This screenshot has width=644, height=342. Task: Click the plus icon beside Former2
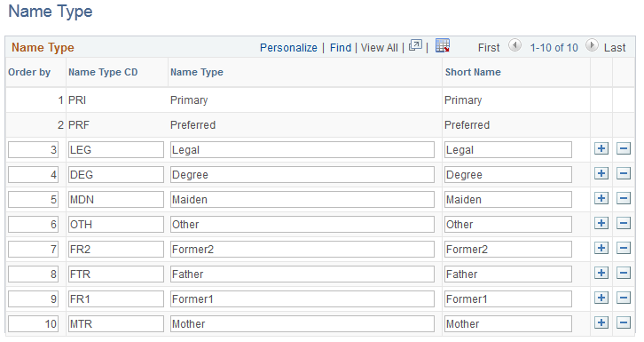[601, 248]
